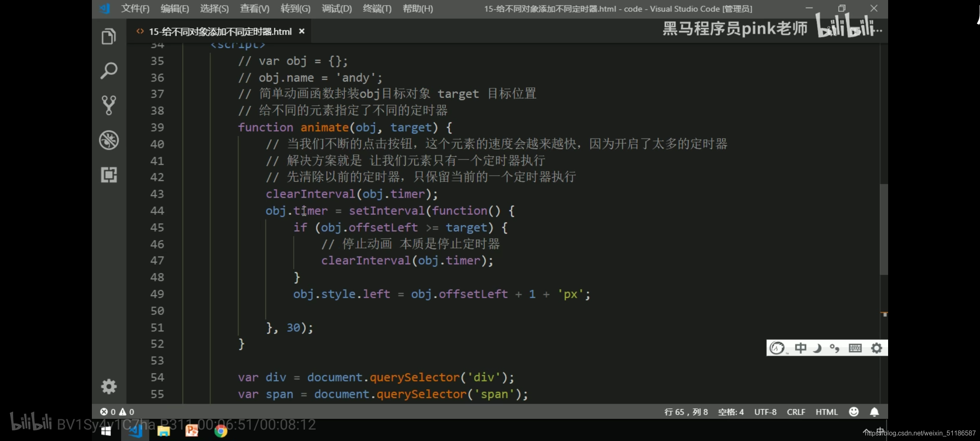Viewport: 980px width, 441px height.
Task: Click the editor vertical scrollbar thumb
Action: (x=884, y=229)
